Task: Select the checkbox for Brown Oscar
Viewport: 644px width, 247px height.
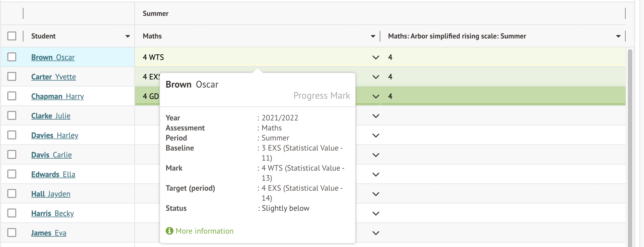Action: (x=12, y=57)
